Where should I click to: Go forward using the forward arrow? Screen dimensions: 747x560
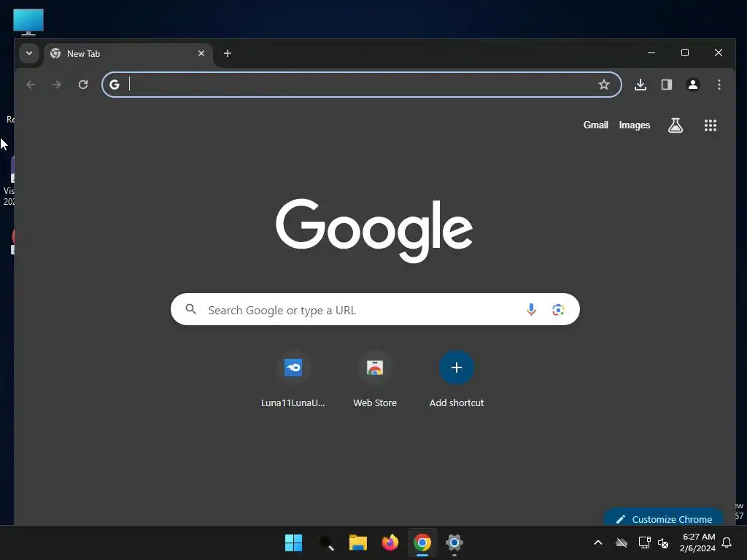57,85
